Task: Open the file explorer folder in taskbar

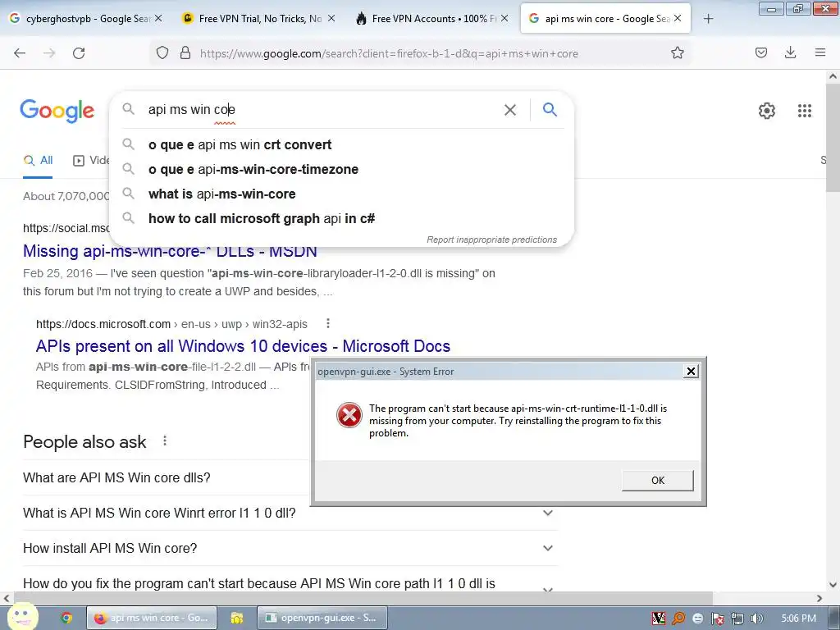Action: 237,618
